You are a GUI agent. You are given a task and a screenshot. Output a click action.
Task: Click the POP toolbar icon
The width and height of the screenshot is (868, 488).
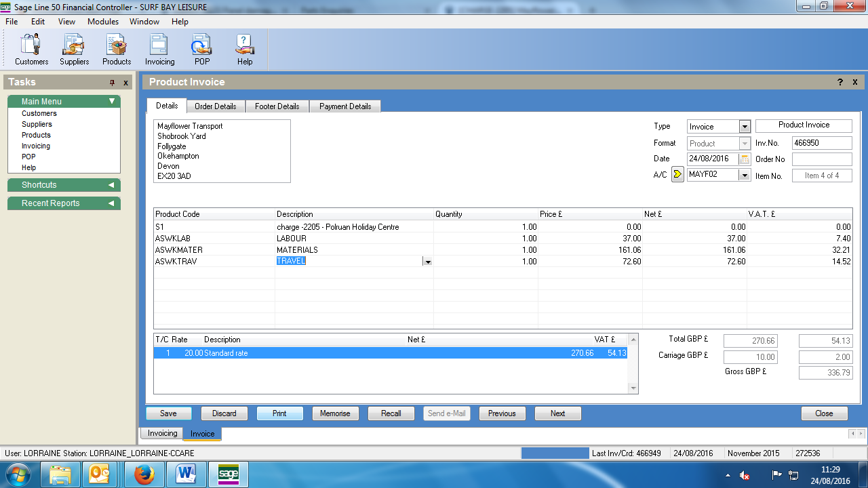(x=202, y=49)
